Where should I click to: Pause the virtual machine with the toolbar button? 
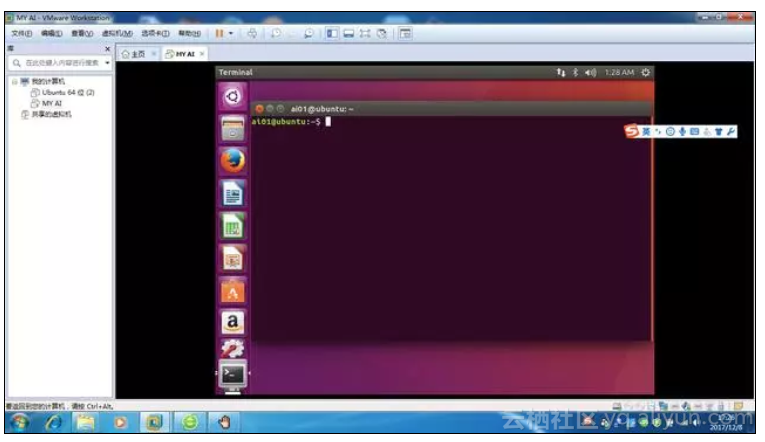click(x=219, y=33)
